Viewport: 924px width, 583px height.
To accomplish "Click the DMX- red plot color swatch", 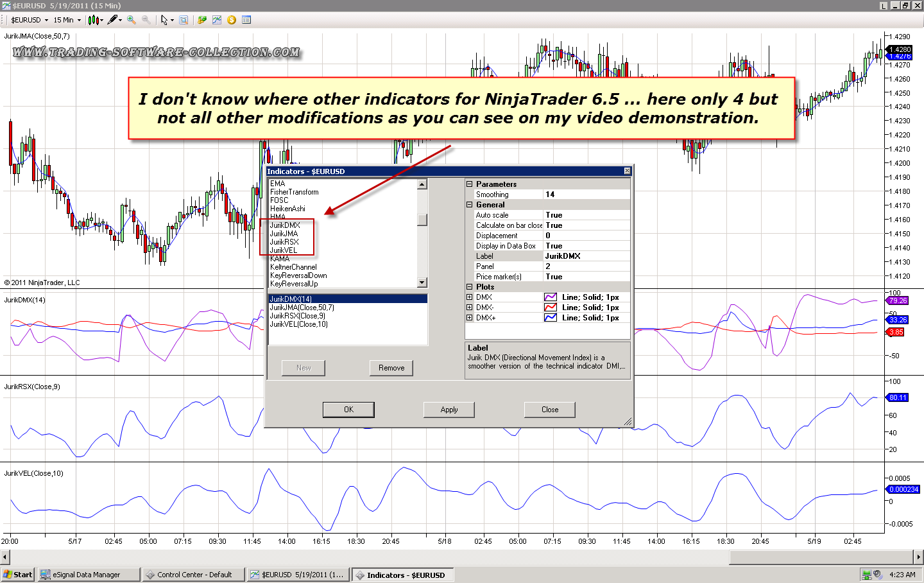I will pyautogui.click(x=550, y=308).
